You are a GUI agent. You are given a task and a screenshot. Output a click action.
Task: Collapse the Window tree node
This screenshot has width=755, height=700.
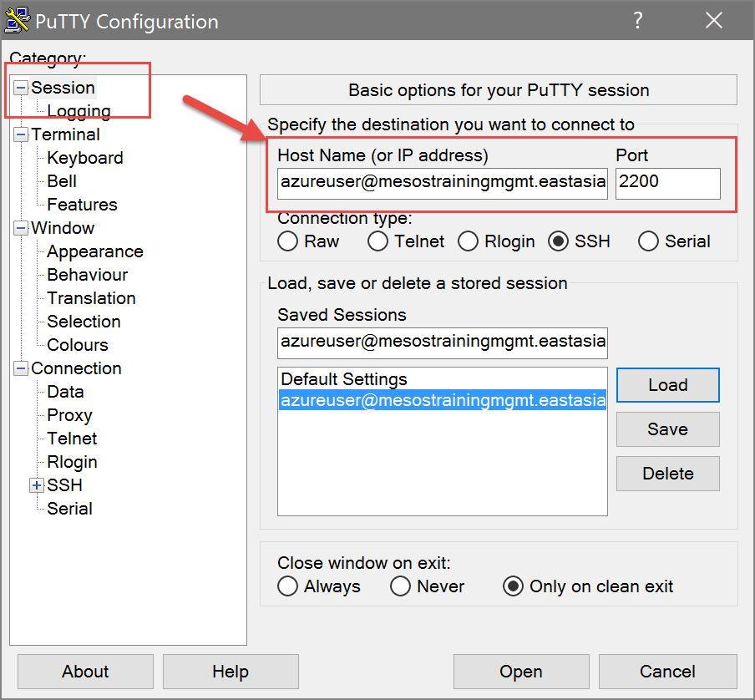pyautogui.click(x=20, y=228)
